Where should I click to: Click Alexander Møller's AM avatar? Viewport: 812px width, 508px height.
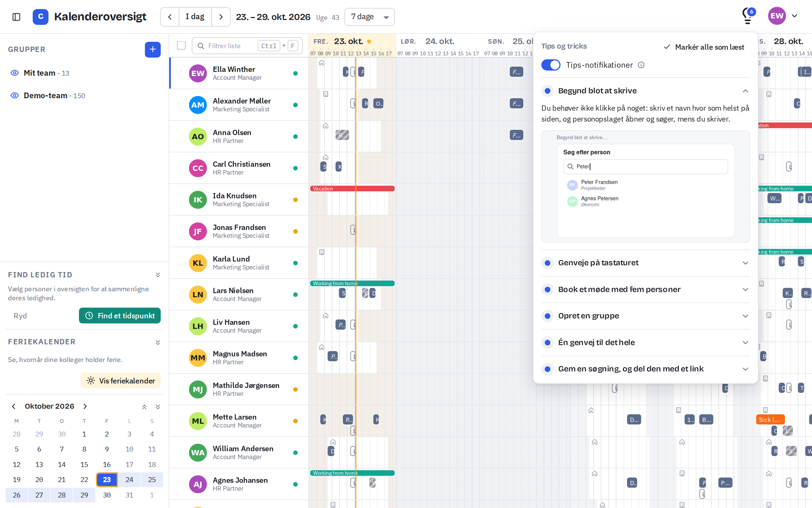[x=198, y=105]
